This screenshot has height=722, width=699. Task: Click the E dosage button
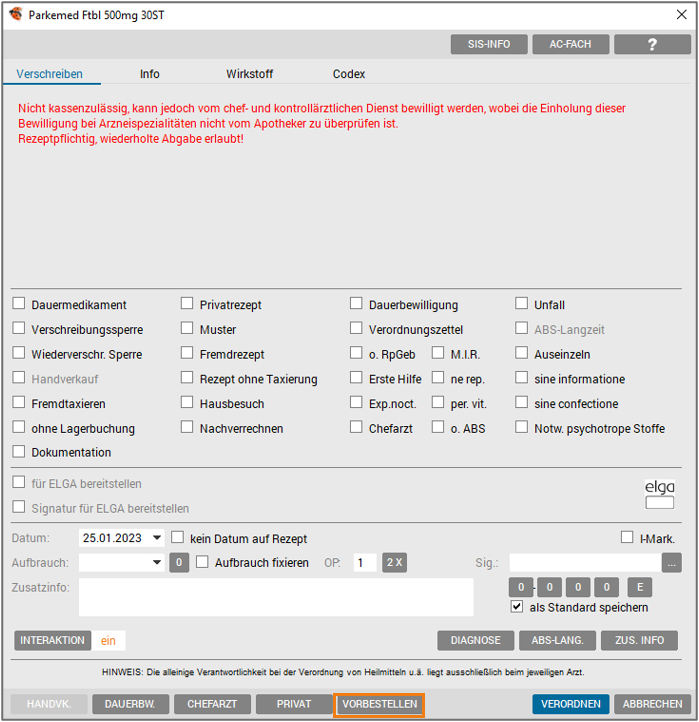640,587
